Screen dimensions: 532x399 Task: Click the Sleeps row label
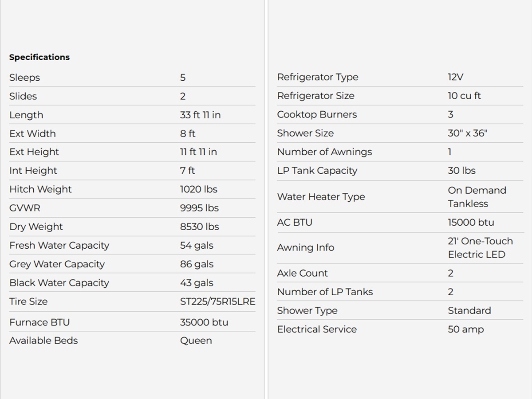(25, 78)
